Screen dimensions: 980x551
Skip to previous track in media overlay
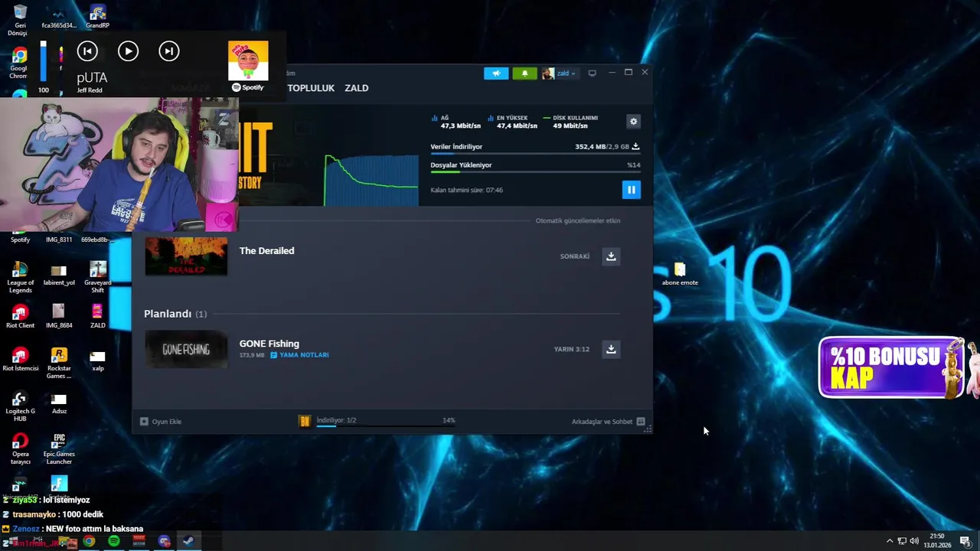tap(87, 51)
